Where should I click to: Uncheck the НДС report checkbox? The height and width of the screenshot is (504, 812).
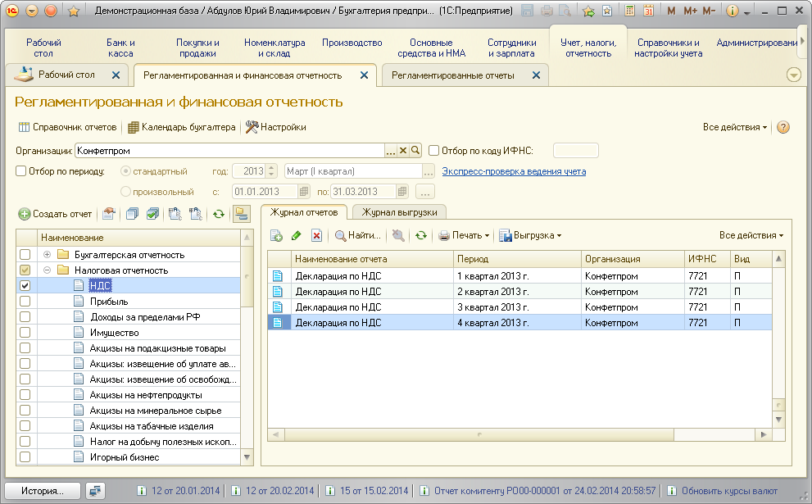[25, 285]
